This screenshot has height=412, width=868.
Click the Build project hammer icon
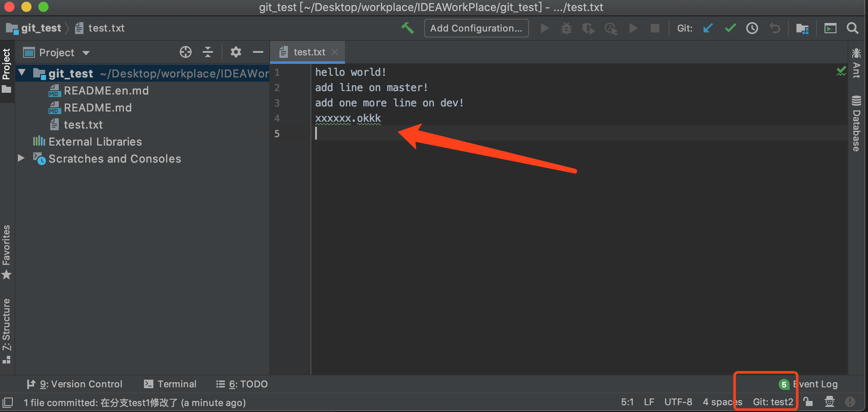click(x=408, y=28)
